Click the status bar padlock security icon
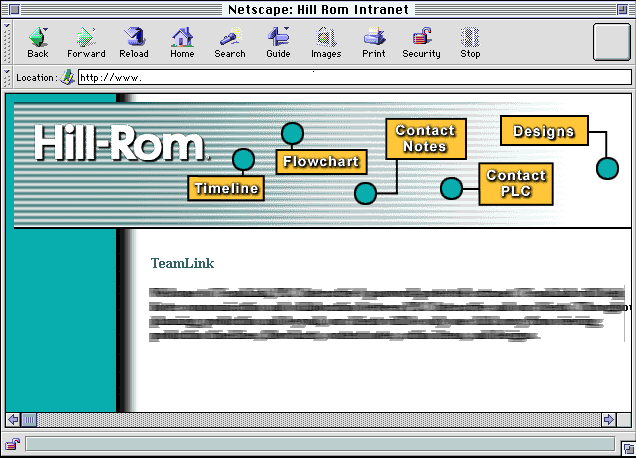636x458 pixels. pos(12,444)
